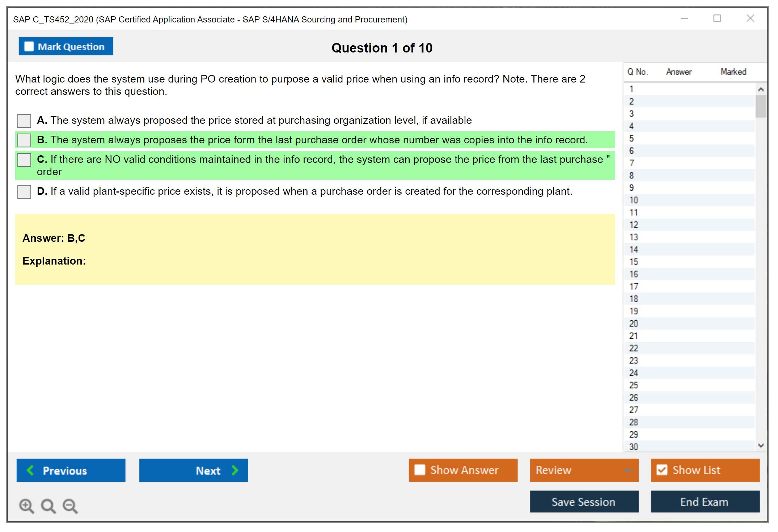This screenshot has height=532, width=778.
Task: Uncheck the Show List checkbox
Action: point(662,470)
